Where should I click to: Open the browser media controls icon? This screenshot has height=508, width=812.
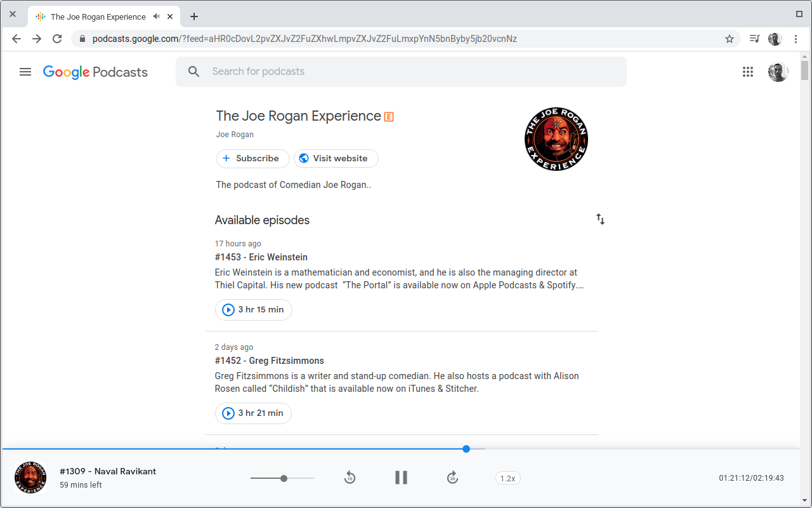coord(754,39)
